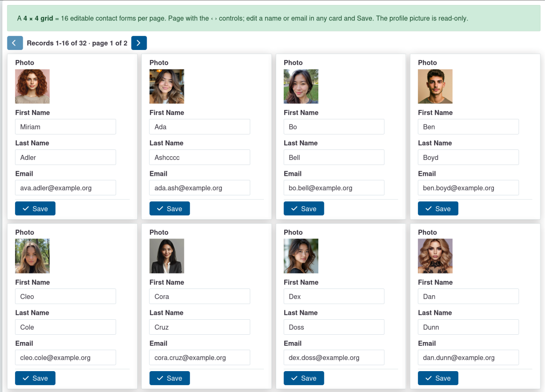Save the Dan Dunn card
This screenshot has height=392, width=545.
(438, 378)
